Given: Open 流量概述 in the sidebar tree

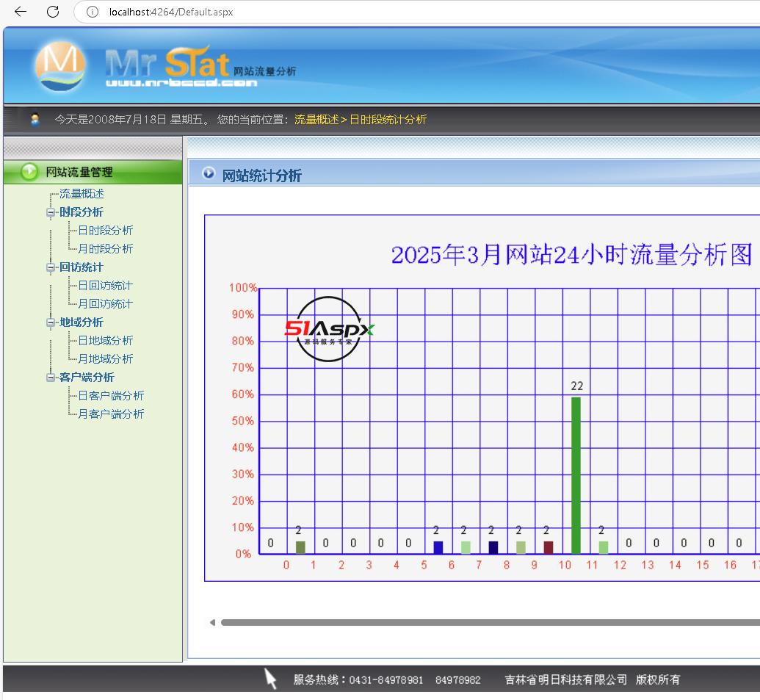Looking at the screenshot, I should tap(82, 193).
